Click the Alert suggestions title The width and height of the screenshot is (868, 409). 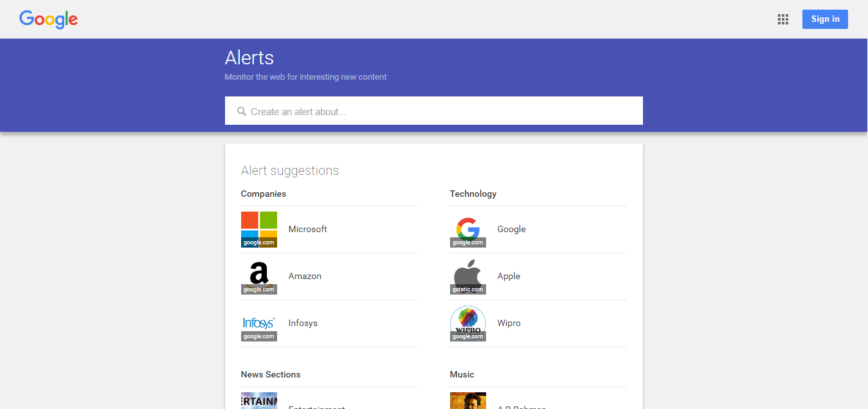point(290,170)
